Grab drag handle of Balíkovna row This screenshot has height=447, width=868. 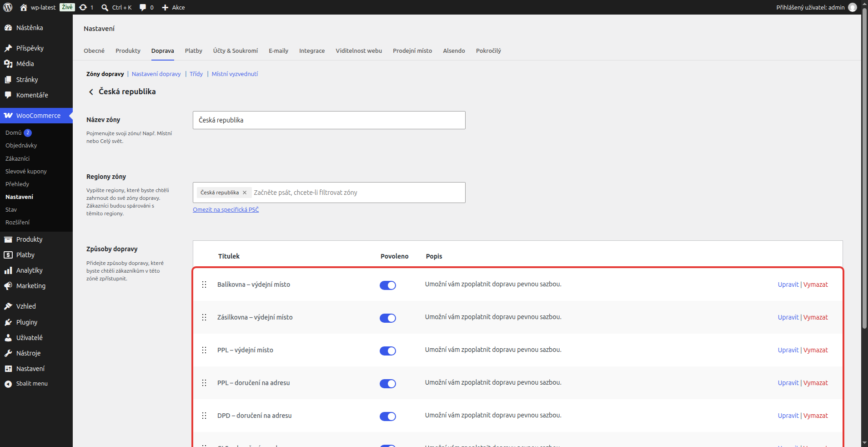click(x=204, y=284)
